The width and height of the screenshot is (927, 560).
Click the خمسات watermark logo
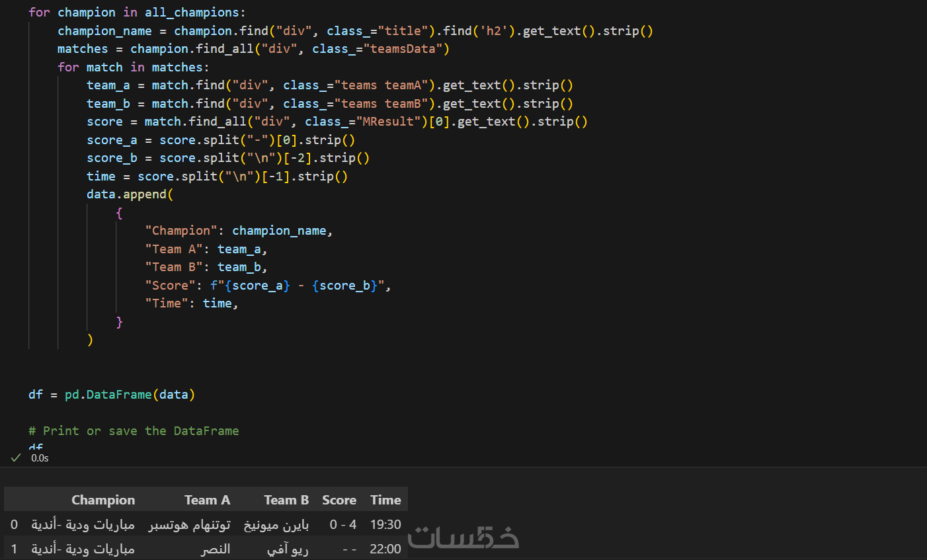click(x=463, y=537)
